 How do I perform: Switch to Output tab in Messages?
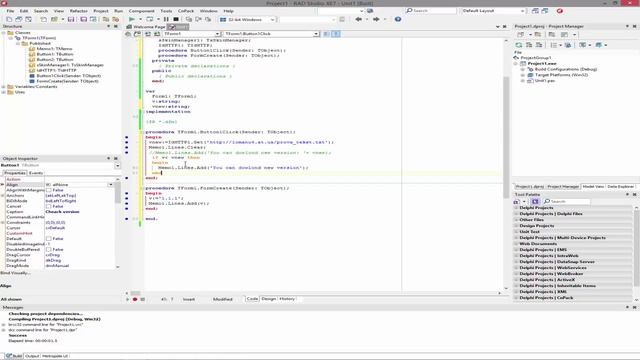point(32,356)
